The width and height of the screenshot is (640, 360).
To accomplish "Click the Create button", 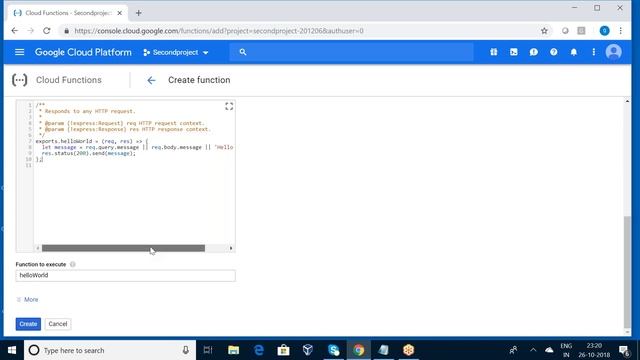I will 28,324.
